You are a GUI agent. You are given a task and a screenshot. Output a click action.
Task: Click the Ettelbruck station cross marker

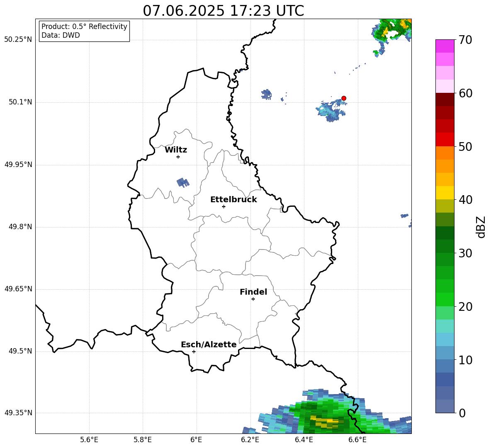click(224, 206)
